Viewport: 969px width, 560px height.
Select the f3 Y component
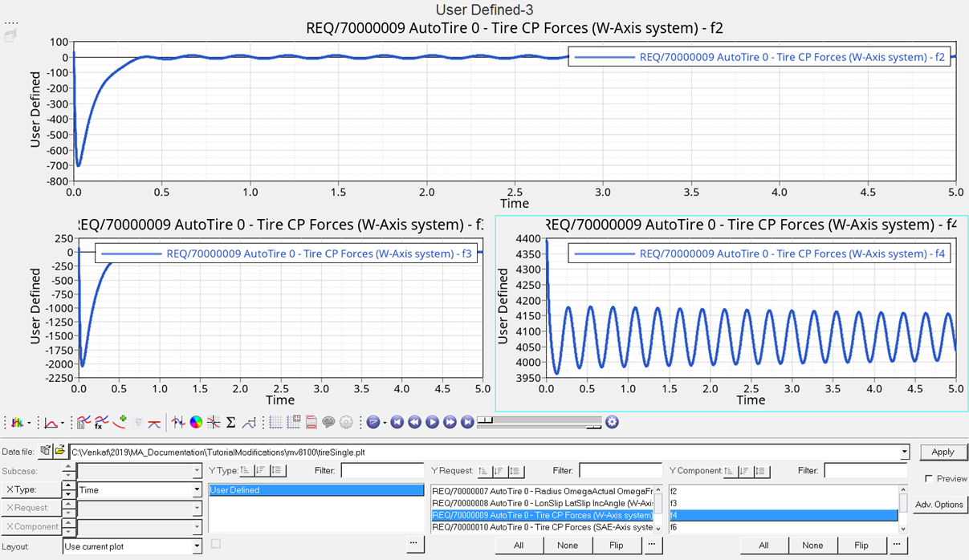click(783, 502)
